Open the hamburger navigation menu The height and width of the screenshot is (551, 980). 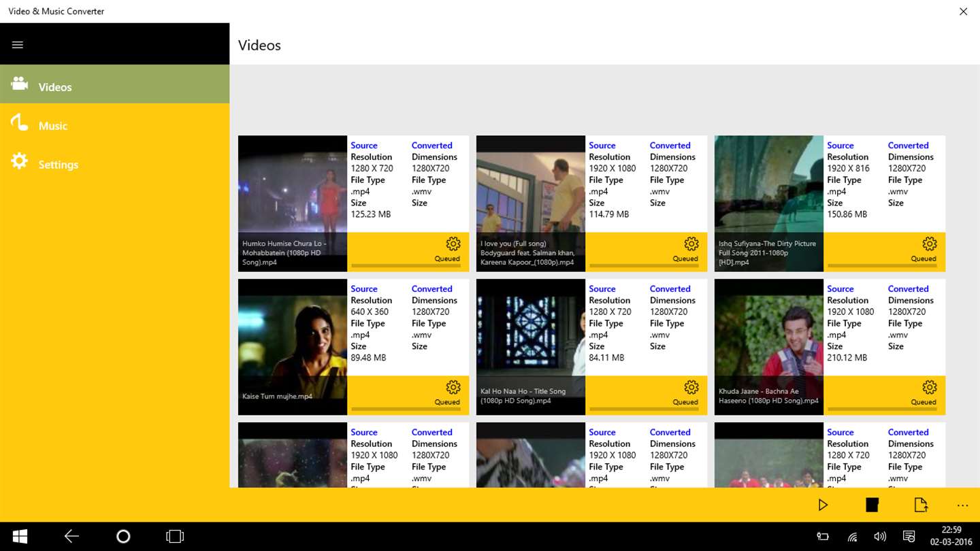(18, 45)
